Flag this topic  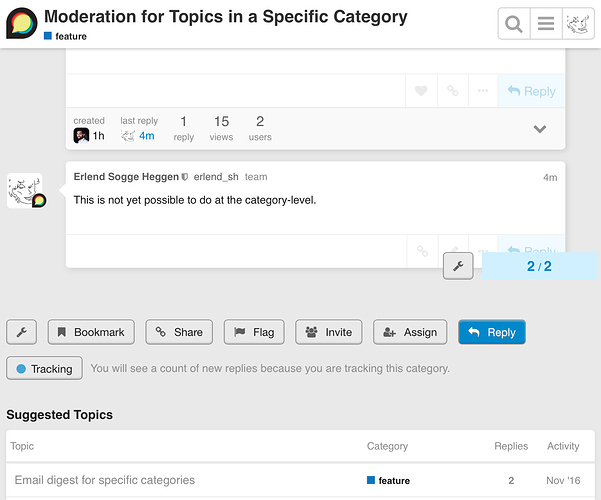point(254,332)
